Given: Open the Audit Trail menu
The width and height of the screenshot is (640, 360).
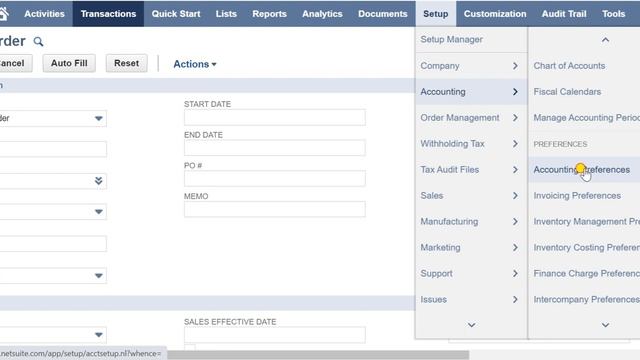Looking at the screenshot, I should click(x=564, y=14).
